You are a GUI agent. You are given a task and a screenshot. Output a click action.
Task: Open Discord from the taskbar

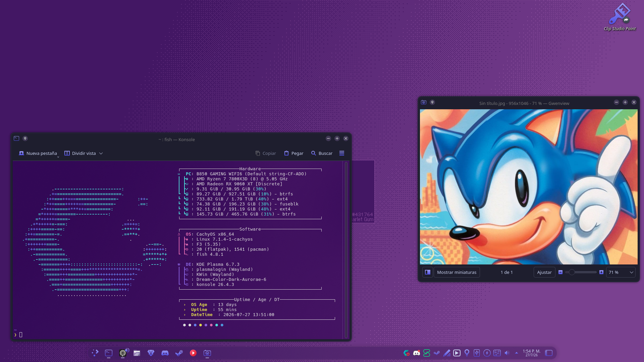(165, 353)
